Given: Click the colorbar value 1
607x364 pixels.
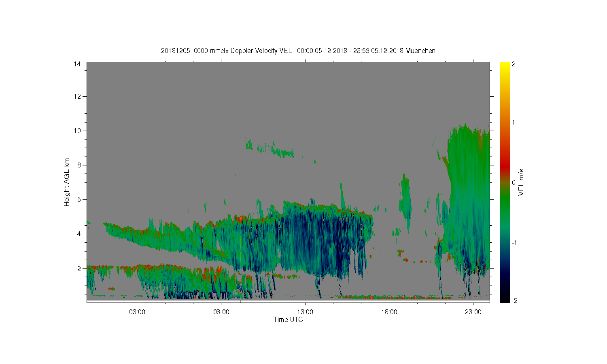Looking at the screenshot, I should pyautogui.click(x=514, y=122).
